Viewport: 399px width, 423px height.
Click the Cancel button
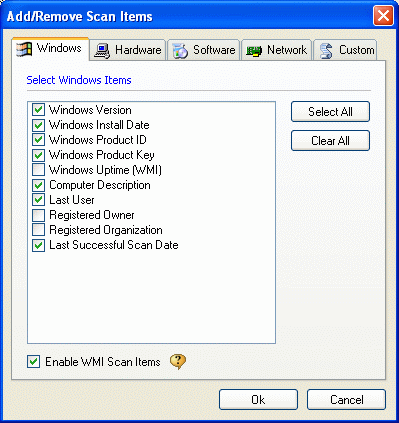(346, 399)
